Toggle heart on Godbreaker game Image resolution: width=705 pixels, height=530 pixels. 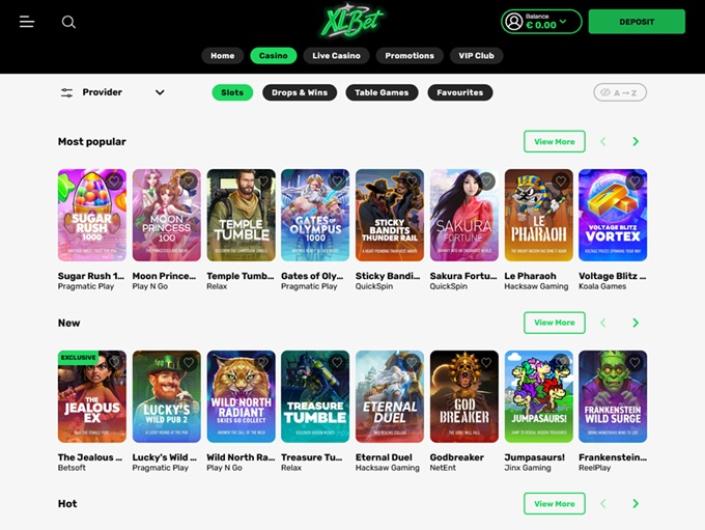click(486, 362)
